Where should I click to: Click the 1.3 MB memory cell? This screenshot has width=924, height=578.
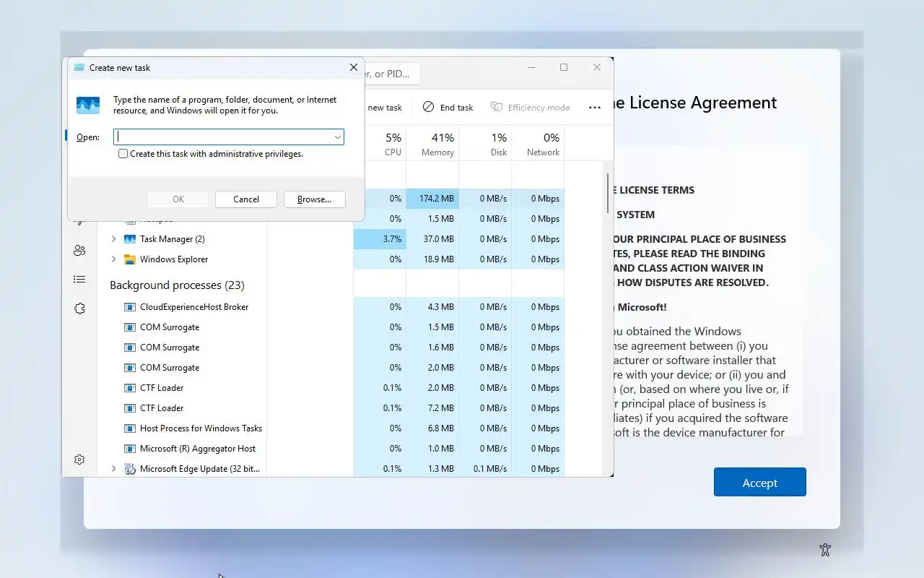coord(432,469)
